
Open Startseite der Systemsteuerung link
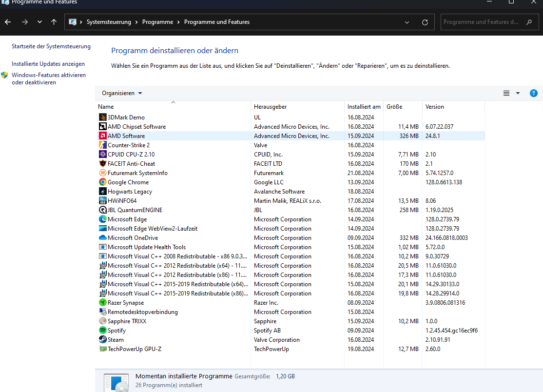[51, 46]
